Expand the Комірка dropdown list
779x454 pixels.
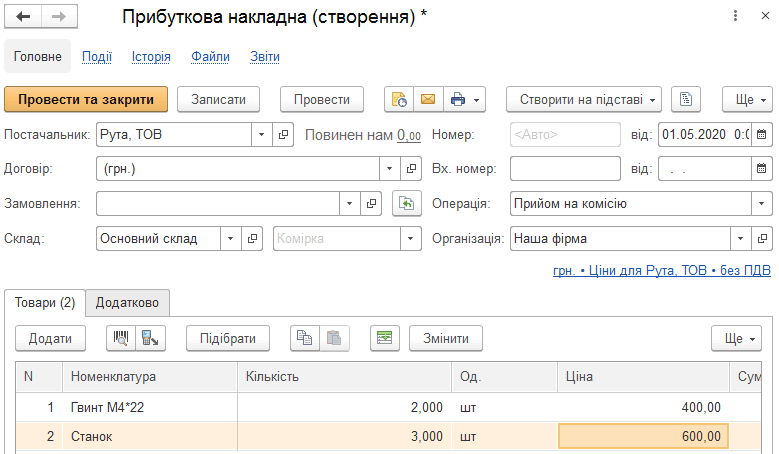tap(410, 238)
